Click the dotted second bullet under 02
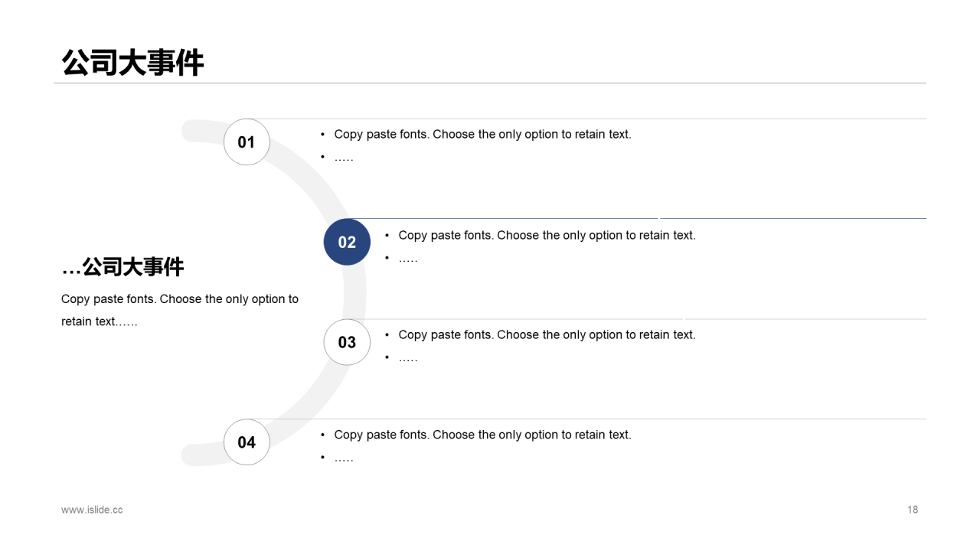The image size is (980, 551). [408, 259]
